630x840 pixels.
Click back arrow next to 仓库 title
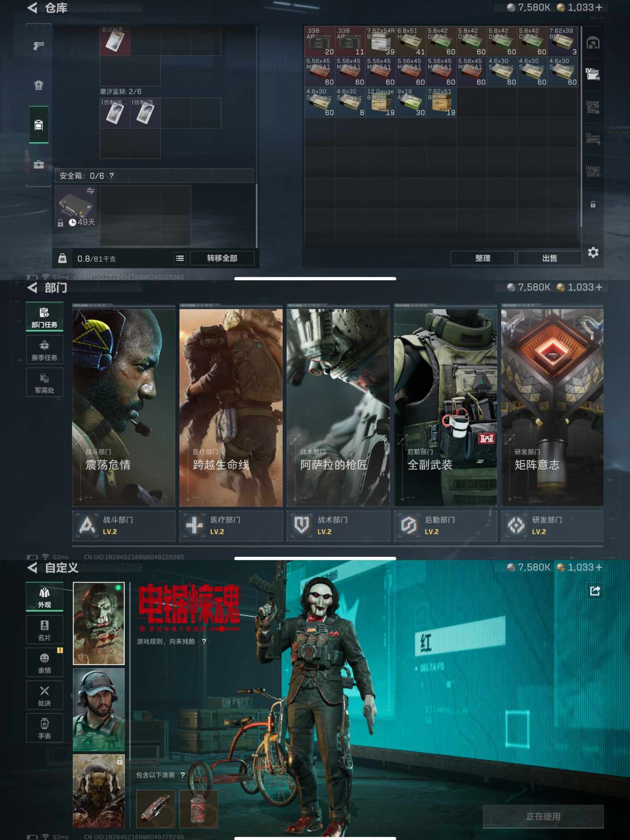coord(32,8)
